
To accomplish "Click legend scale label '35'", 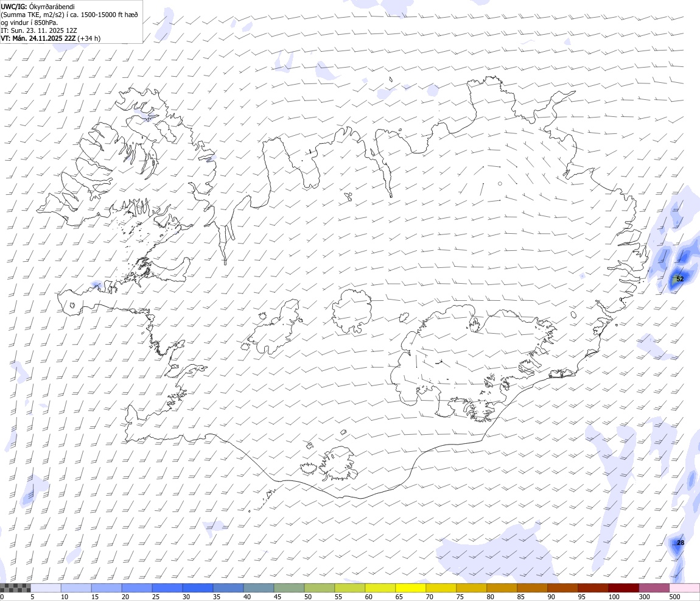I will point(217,597).
